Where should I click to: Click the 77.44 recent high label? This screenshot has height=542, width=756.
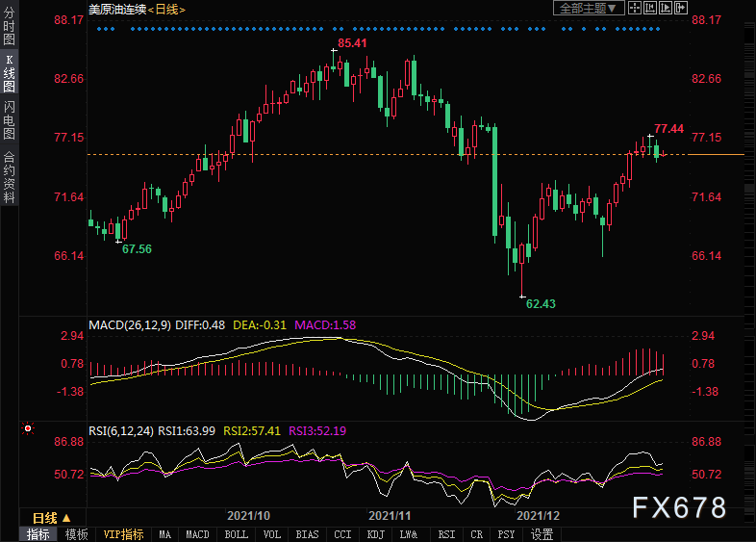coord(668,128)
